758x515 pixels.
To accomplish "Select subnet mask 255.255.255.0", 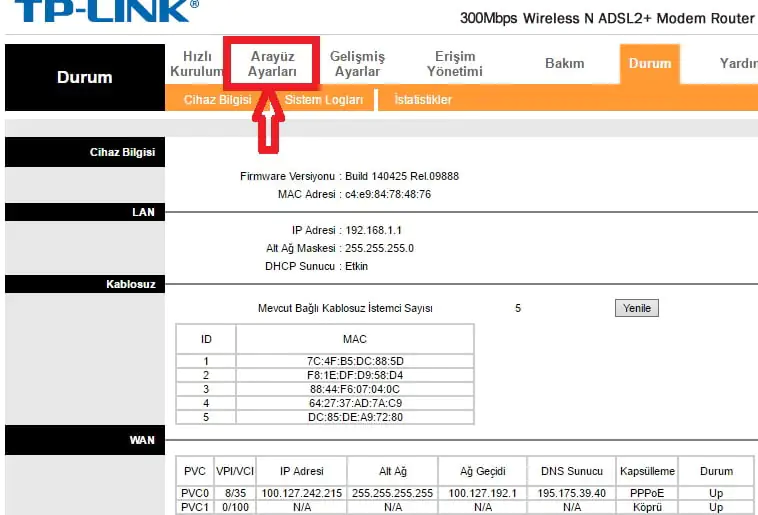I will coord(379,248).
